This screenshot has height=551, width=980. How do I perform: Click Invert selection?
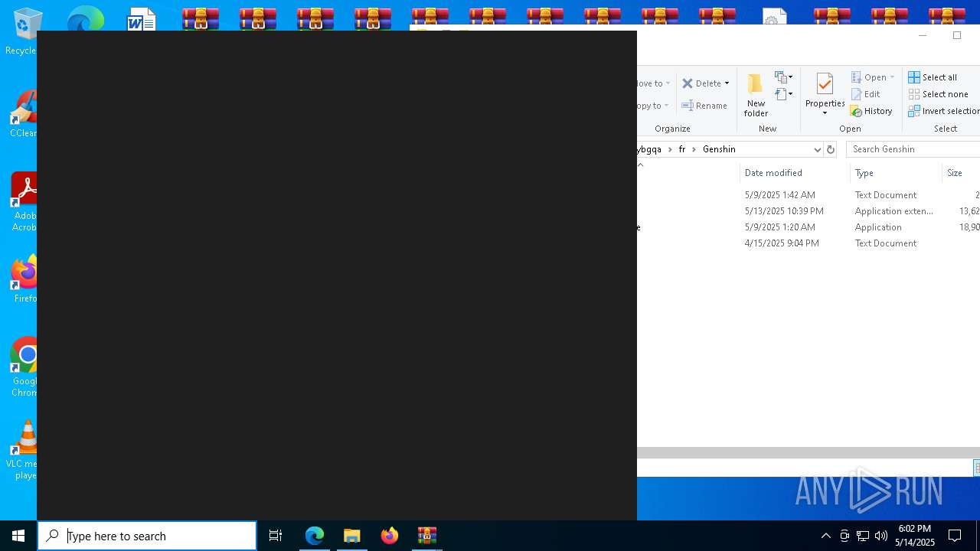[x=943, y=111]
